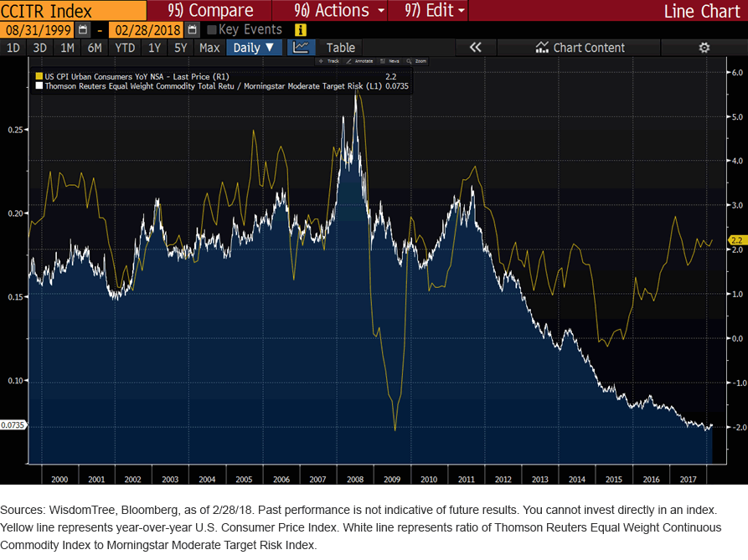Select US CPI Urban Consumers legend entry
The width and height of the screenshot is (748, 560).
pyautogui.click(x=137, y=76)
